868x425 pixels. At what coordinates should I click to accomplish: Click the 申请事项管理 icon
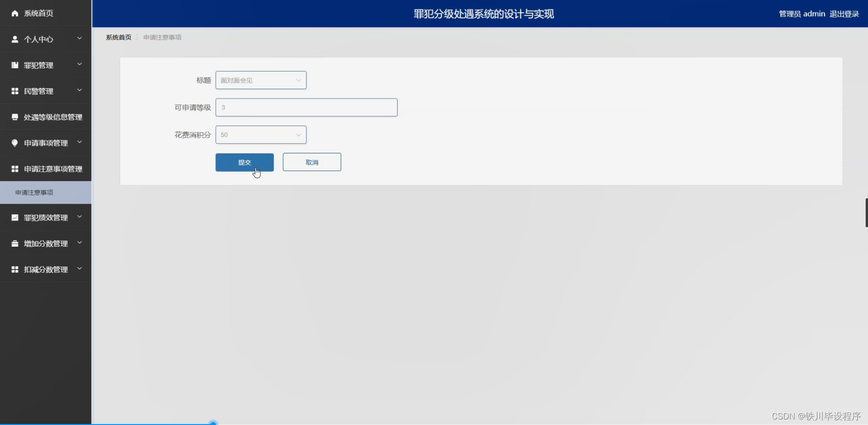tap(14, 143)
